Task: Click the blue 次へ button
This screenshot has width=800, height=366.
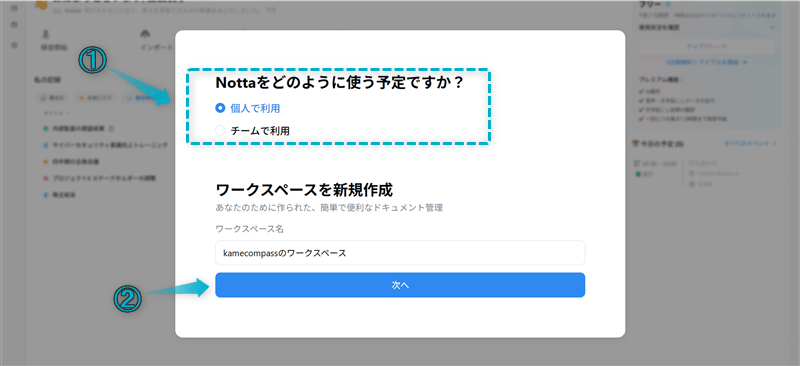Action: pos(400,285)
